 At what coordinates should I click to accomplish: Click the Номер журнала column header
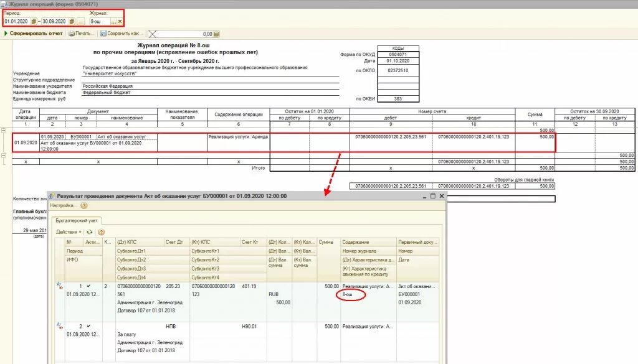point(368,251)
